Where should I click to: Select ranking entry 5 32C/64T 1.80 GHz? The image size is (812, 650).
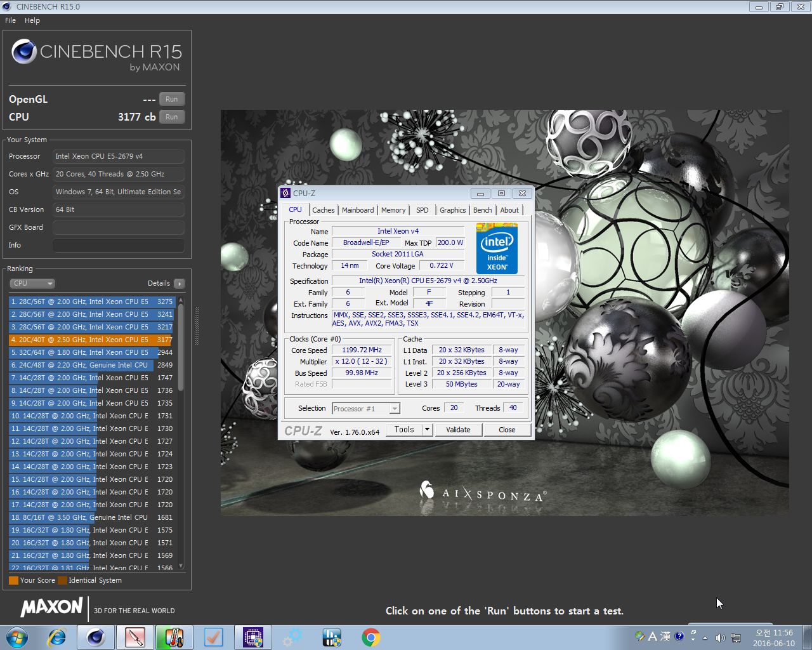[92, 352]
